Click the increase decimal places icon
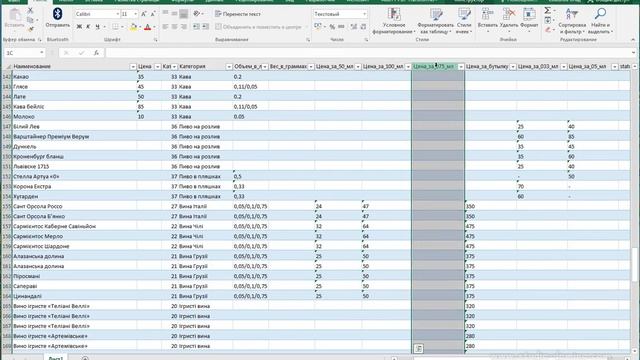The width and height of the screenshot is (640, 360). pyautogui.click(x=353, y=27)
